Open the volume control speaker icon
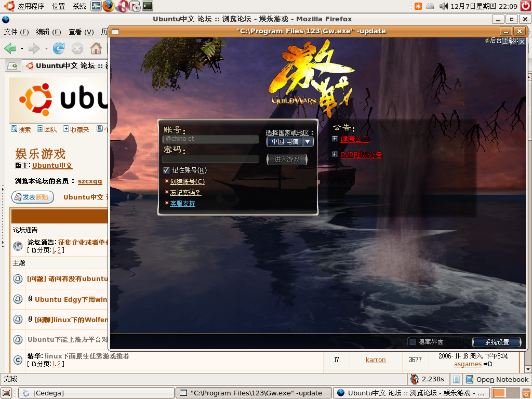Image resolution: width=532 pixels, height=399 pixels. click(x=444, y=6)
